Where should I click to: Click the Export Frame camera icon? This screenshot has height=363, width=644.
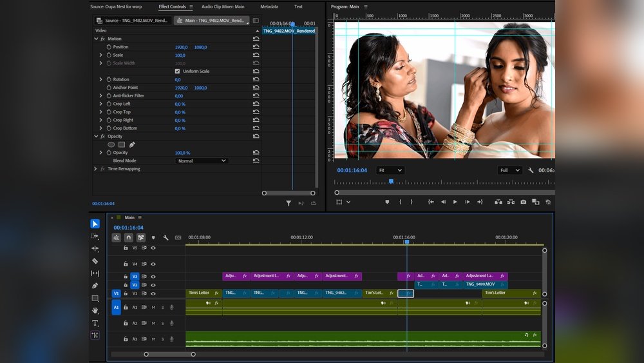tap(523, 202)
